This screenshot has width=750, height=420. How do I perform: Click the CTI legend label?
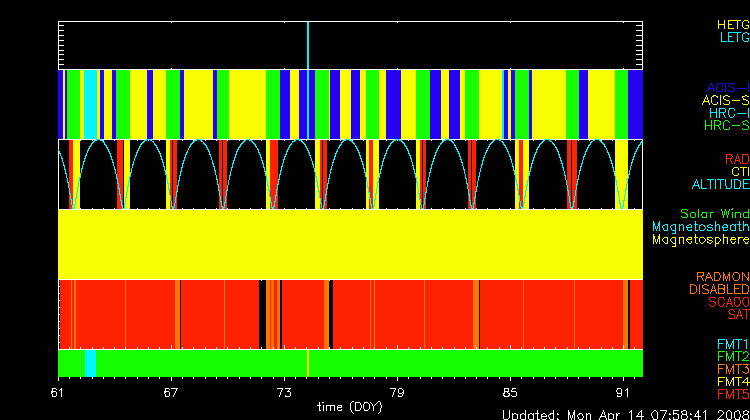point(739,172)
